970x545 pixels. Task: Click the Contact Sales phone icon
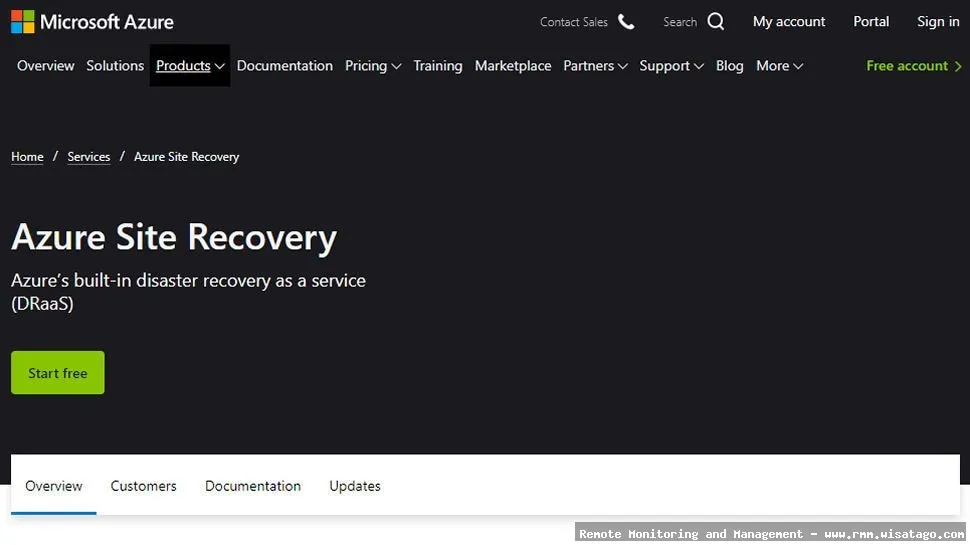point(626,22)
